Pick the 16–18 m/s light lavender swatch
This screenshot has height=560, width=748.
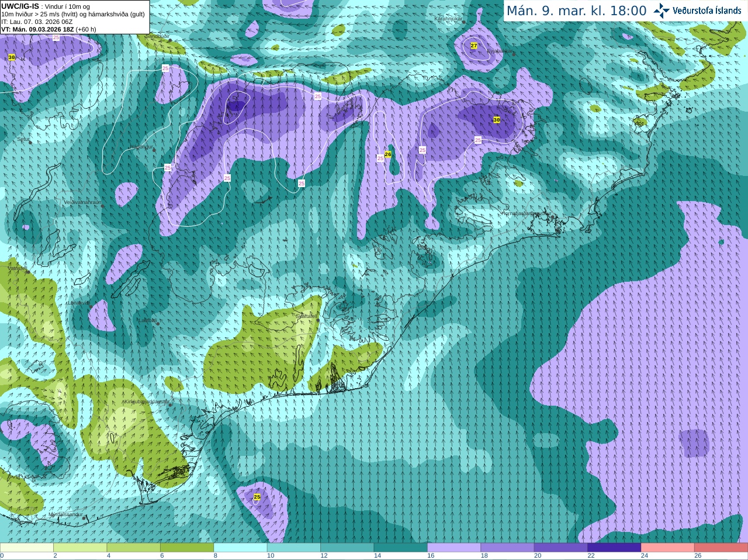tap(454, 548)
